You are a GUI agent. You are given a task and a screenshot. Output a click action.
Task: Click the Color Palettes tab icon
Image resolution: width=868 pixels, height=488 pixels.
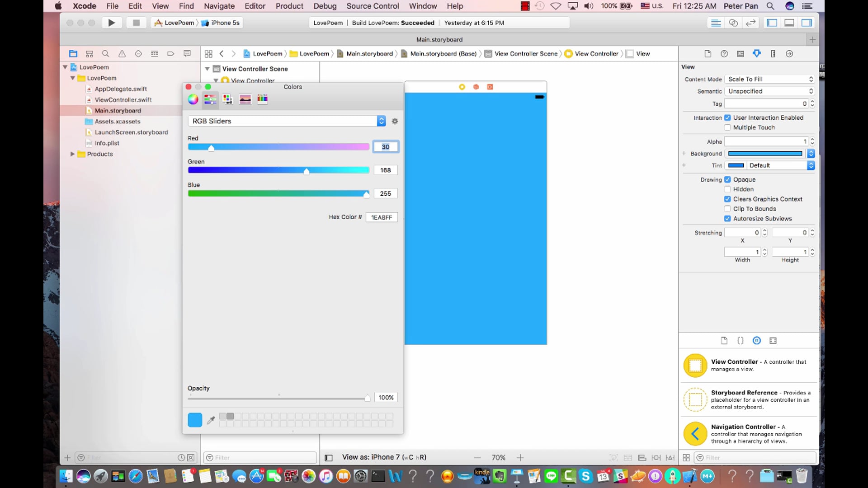[228, 99]
